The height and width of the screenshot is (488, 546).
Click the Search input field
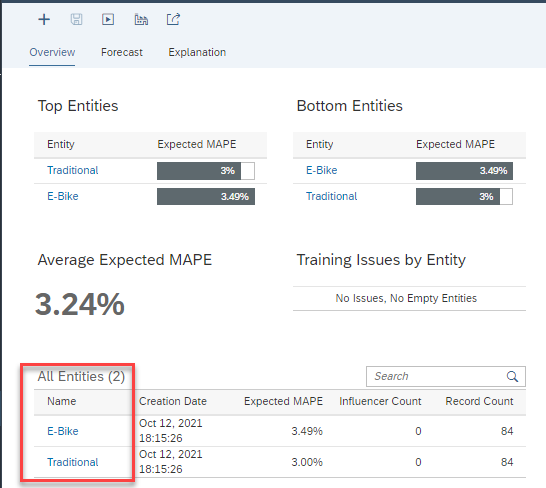click(435, 377)
